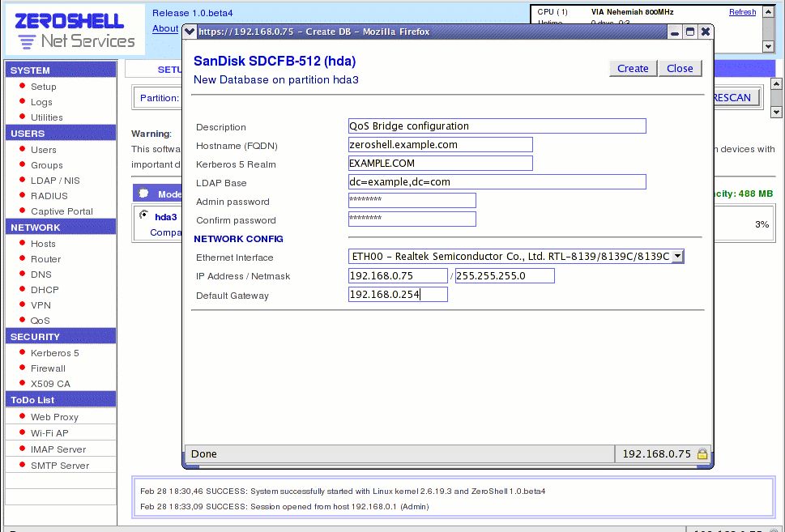This screenshot has width=785, height=532.
Task: Open the QoS network page
Action: point(41,321)
